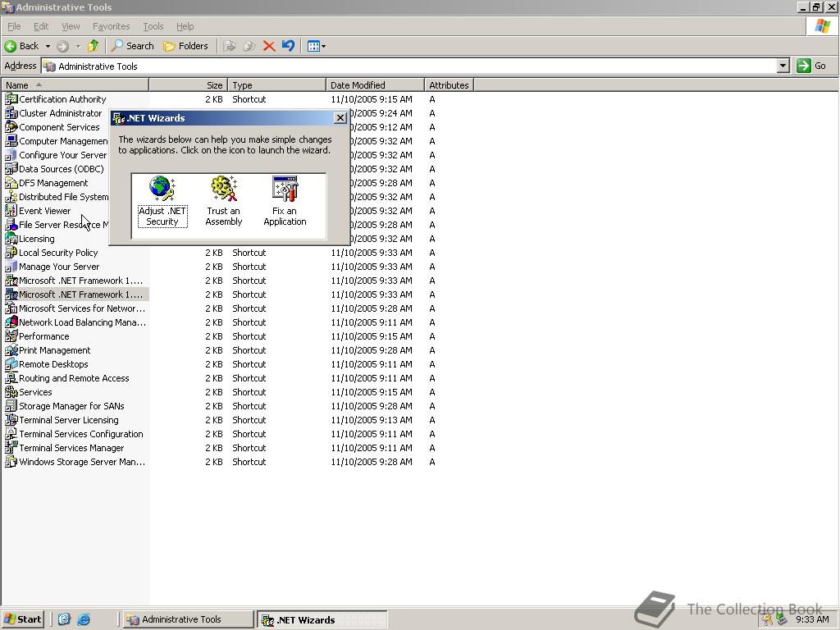
Task: Select the Network Load Balancing Manager icon
Action: coord(11,322)
